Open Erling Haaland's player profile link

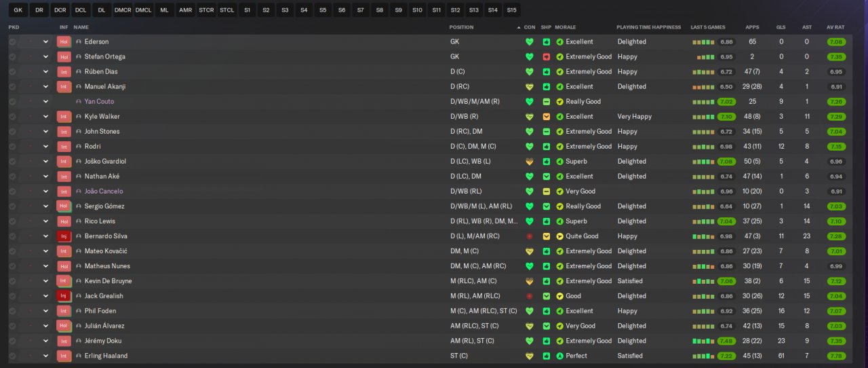pos(106,356)
